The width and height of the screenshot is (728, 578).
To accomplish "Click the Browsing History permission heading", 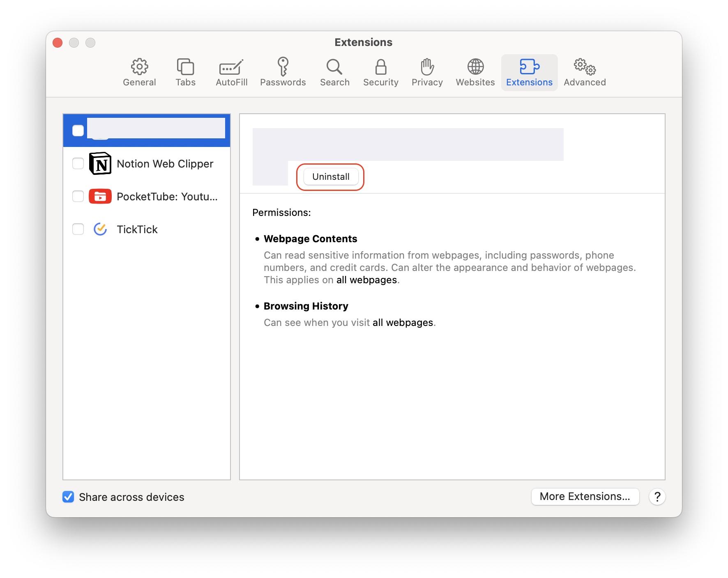I will 306,306.
